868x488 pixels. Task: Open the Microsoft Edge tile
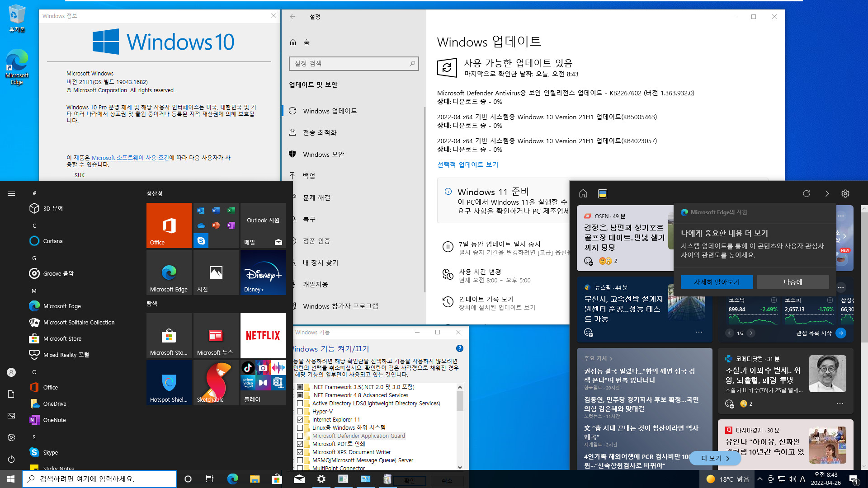pos(169,272)
